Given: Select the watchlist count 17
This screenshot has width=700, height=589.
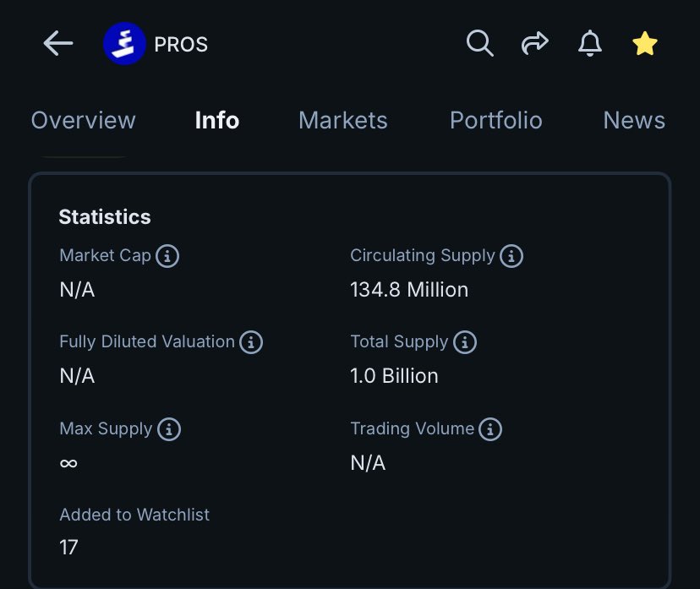Looking at the screenshot, I should click(x=68, y=548).
